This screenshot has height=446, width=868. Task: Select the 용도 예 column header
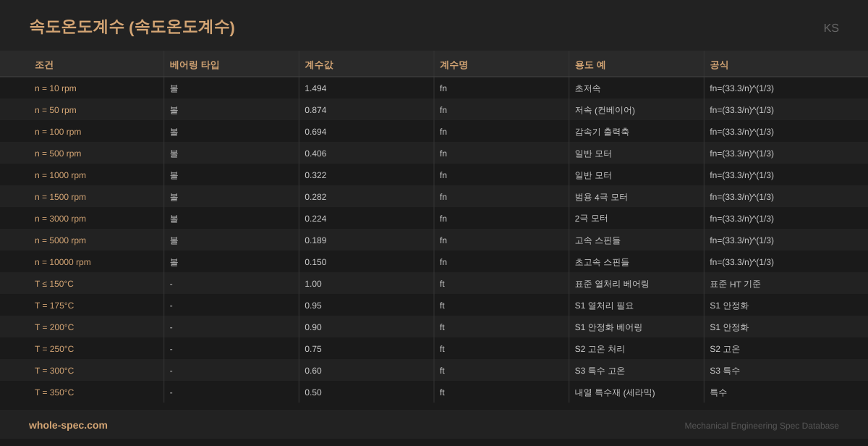[590, 65]
